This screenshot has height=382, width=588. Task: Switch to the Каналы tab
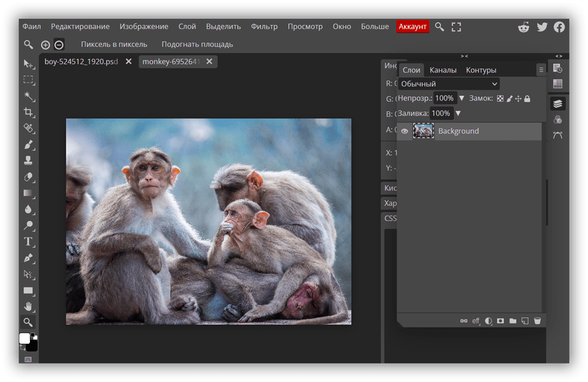443,70
